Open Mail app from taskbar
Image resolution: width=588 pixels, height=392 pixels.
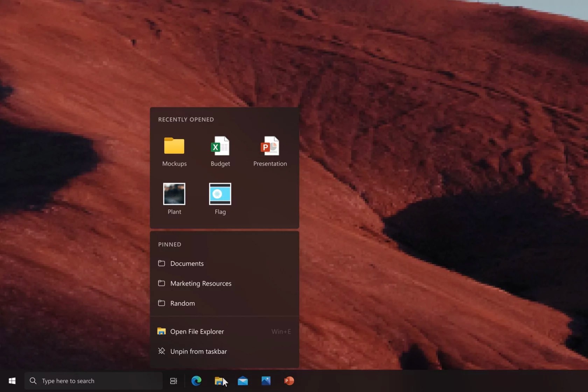[x=243, y=381]
